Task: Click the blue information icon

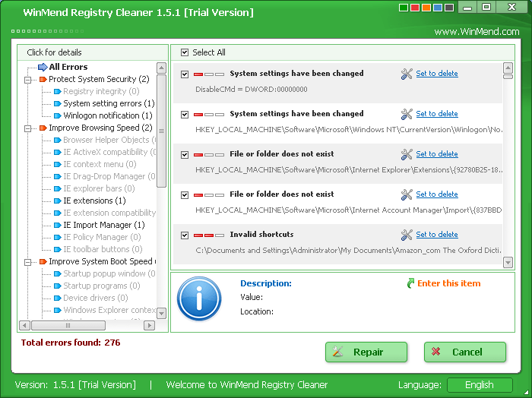Action: coord(199,298)
